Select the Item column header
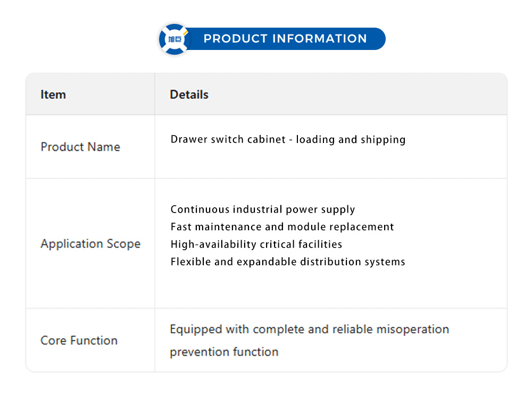This screenshot has width=532, height=404. click(53, 95)
